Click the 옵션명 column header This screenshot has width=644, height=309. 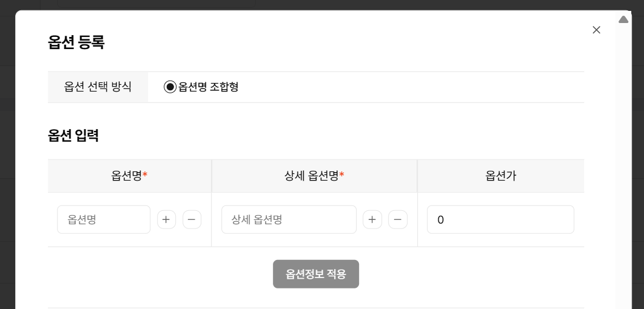126,176
